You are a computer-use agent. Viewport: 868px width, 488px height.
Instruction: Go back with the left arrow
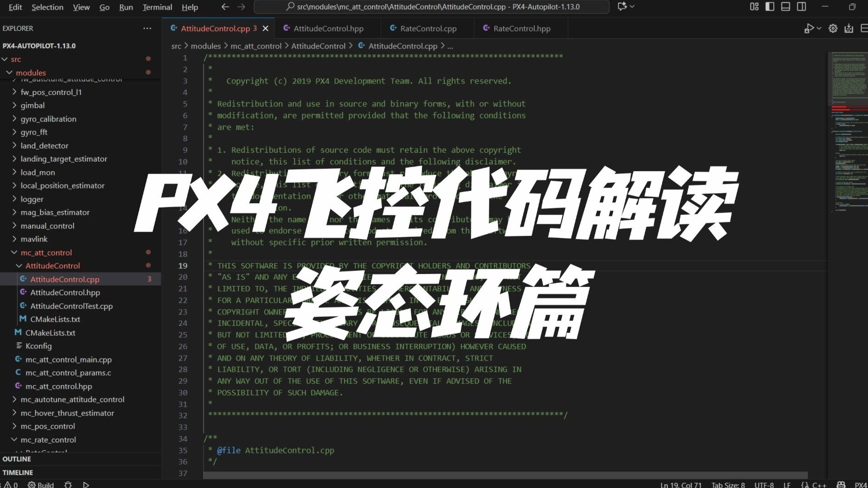pos(225,7)
